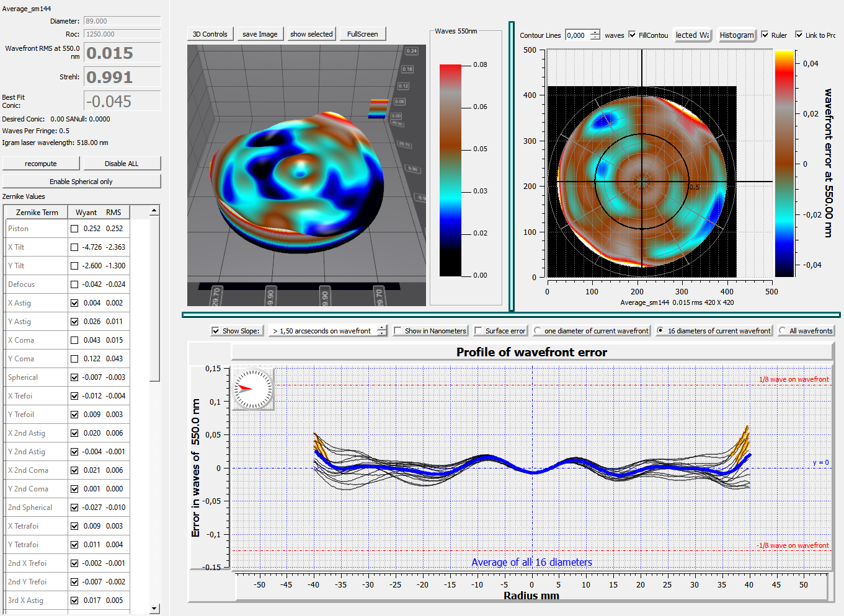
Task: Enable Show in Nanometers
Action: 398,331
